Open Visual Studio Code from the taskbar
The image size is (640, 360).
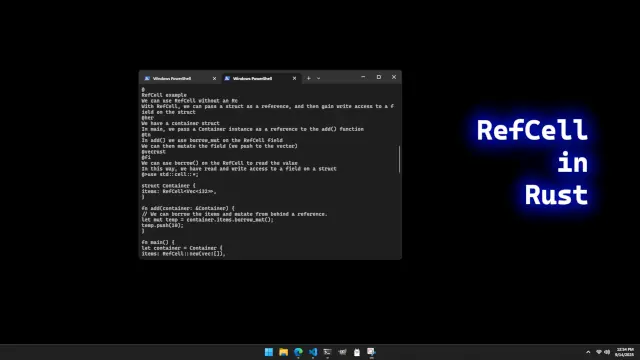pos(313,352)
